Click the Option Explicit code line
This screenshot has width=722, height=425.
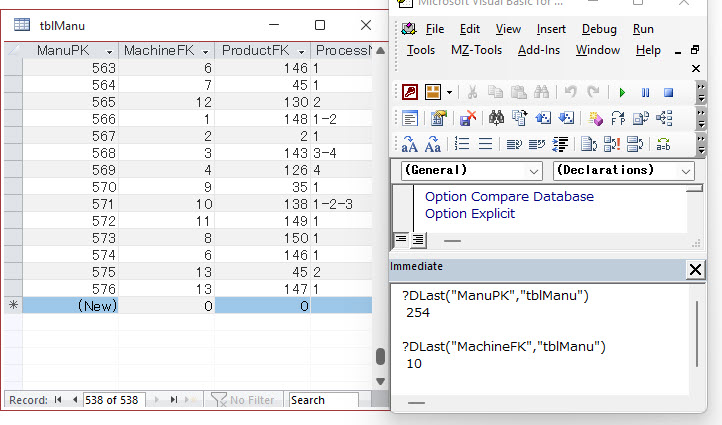470,214
